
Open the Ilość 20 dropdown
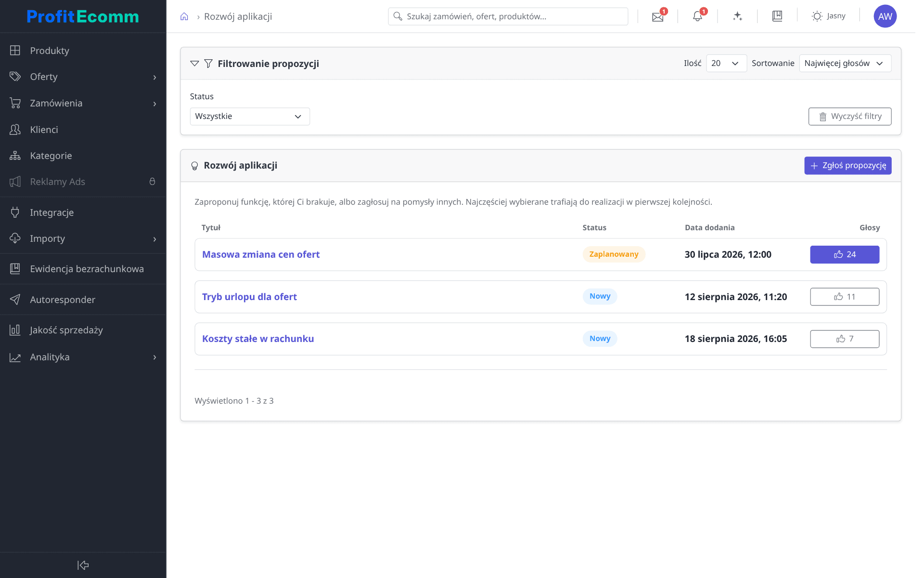[x=726, y=63]
